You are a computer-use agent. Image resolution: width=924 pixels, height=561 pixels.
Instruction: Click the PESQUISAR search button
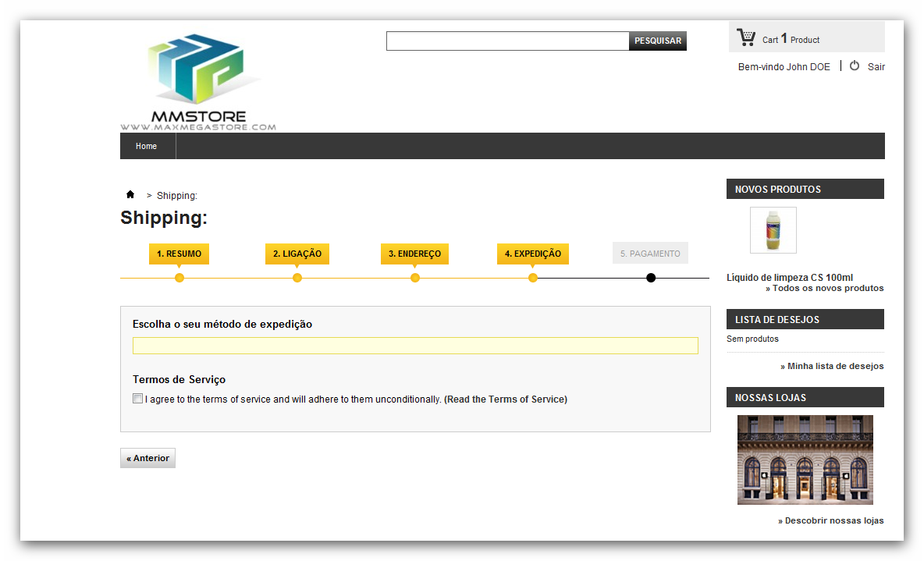click(x=658, y=41)
